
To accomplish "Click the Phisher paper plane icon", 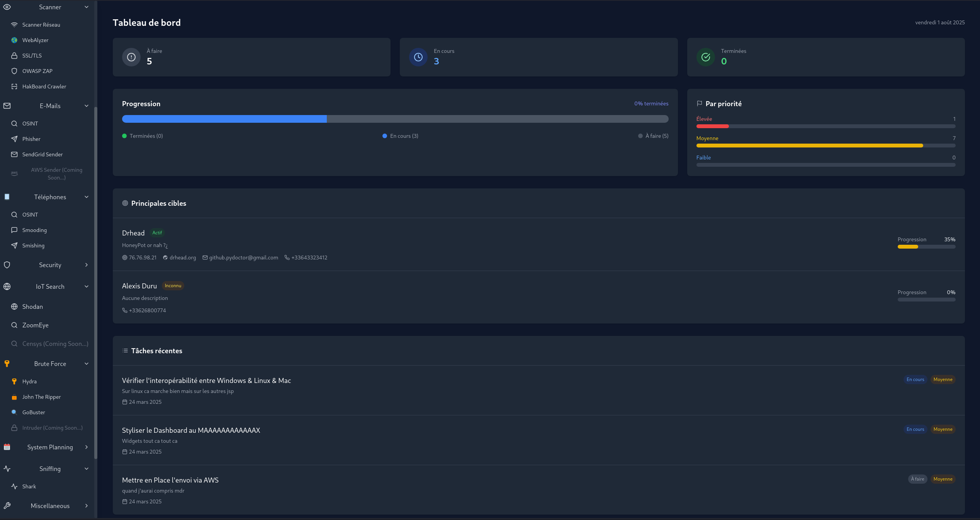I will pos(14,139).
